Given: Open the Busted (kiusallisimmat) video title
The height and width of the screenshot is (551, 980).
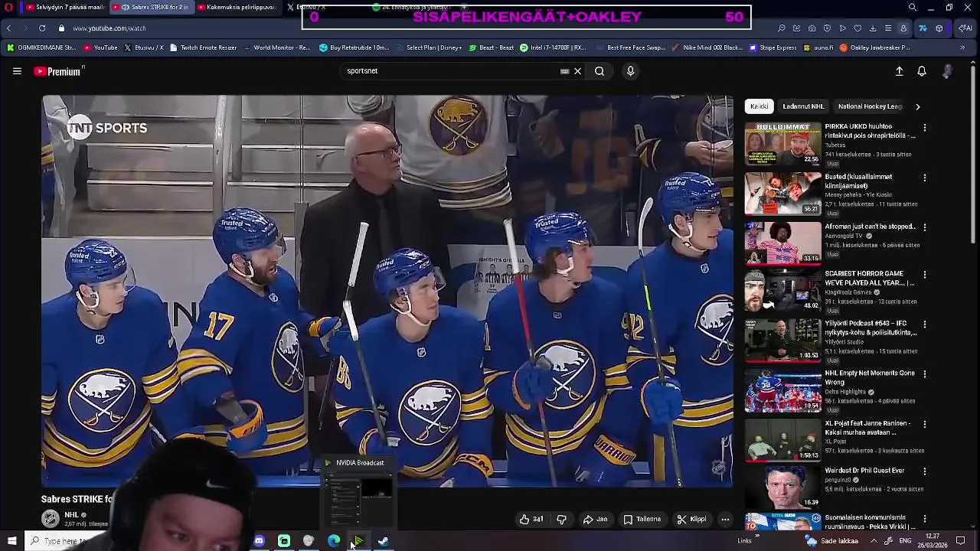Looking at the screenshot, I should click(x=858, y=181).
